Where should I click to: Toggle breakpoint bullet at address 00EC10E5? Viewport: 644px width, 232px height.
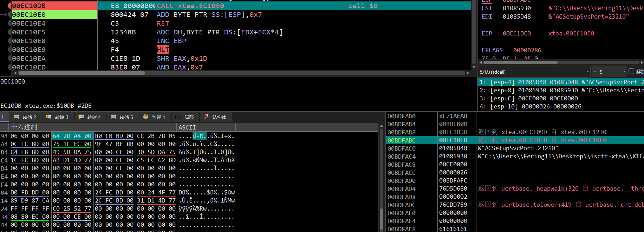[10, 32]
